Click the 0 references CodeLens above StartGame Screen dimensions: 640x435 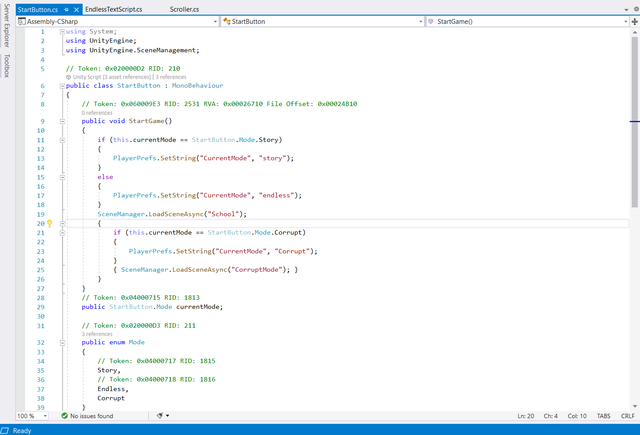pyautogui.click(x=97, y=113)
